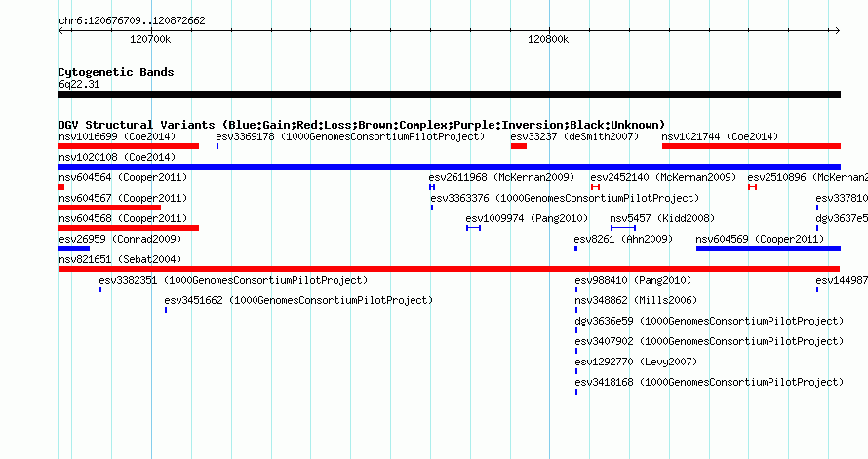
Task: Open nsv1020108 (Coe2014) variant label
Action: 117,157
